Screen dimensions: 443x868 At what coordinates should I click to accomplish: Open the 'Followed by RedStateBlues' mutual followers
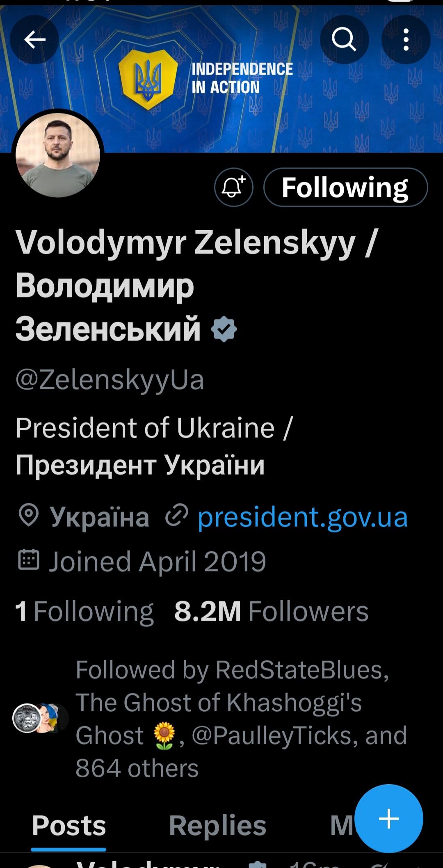240,719
